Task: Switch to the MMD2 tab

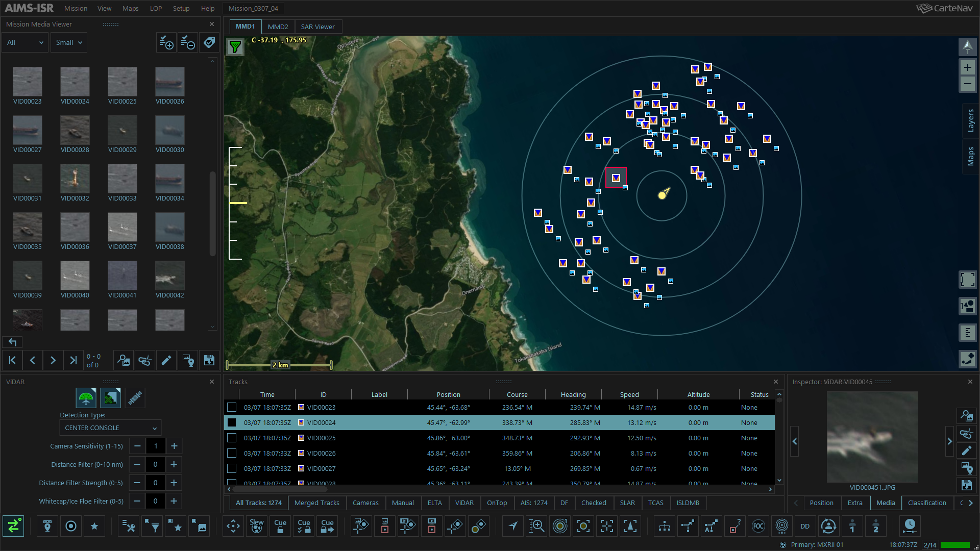Action: coord(278,27)
